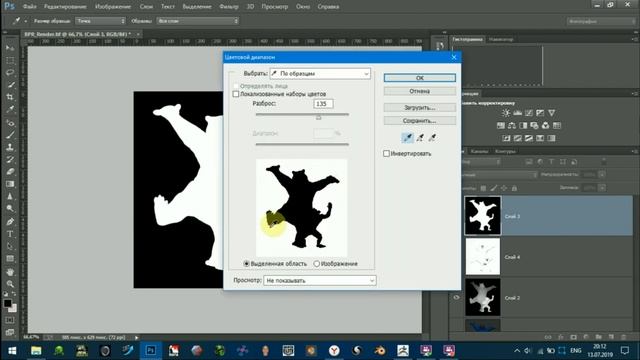Open the layer opacity (Непрозрачность) arrow

point(602,175)
